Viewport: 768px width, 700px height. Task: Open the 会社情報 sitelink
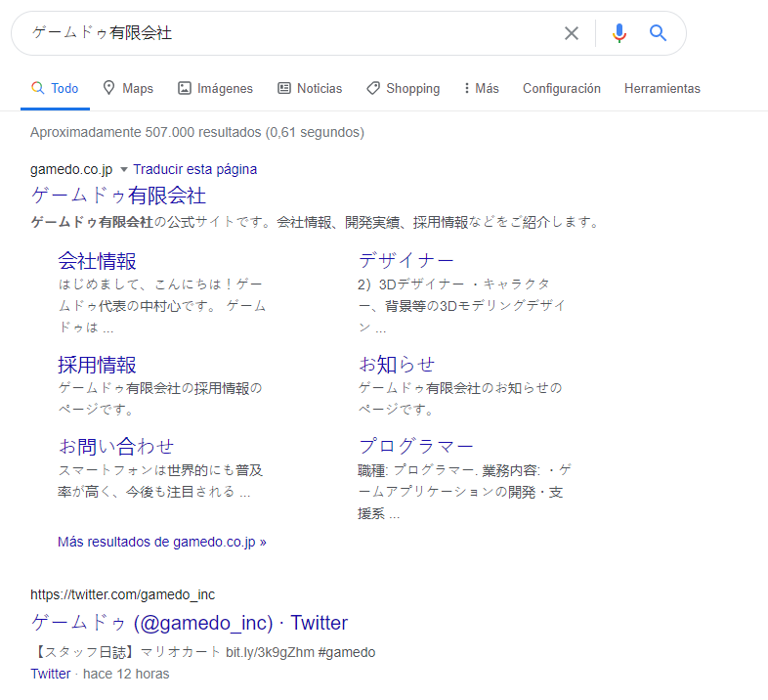point(97,261)
